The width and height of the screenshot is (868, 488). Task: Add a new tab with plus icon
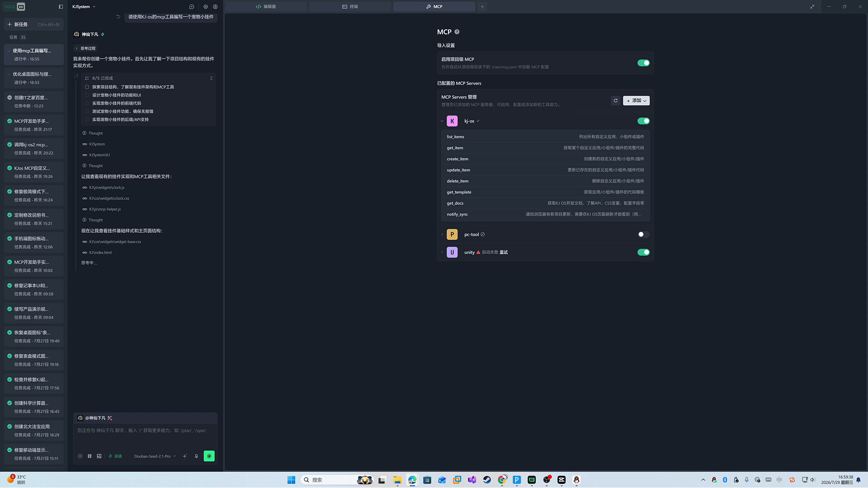[482, 7]
